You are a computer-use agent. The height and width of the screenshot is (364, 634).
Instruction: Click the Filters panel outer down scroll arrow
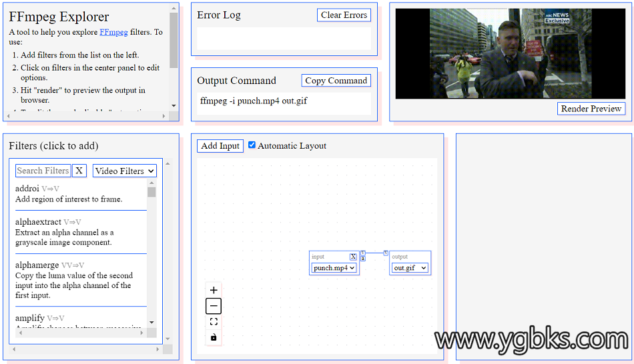168,339
